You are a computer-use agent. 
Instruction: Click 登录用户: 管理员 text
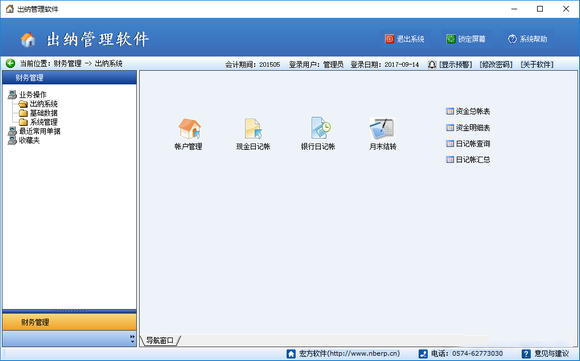pyautogui.click(x=316, y=65)
